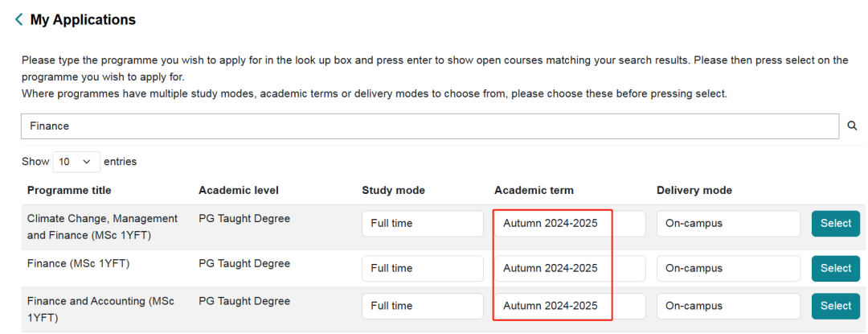Click the Delivery mode column header

pyautogui.click(x=694, y=191)
